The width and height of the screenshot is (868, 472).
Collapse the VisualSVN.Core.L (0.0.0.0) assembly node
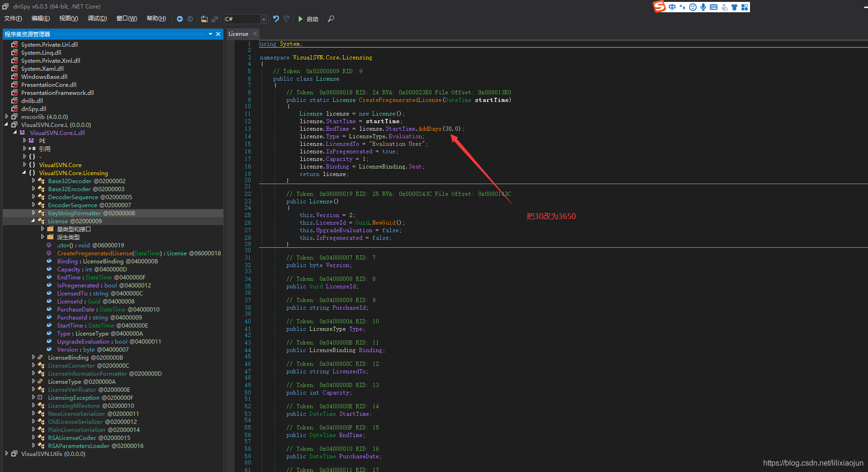point(7,125)
